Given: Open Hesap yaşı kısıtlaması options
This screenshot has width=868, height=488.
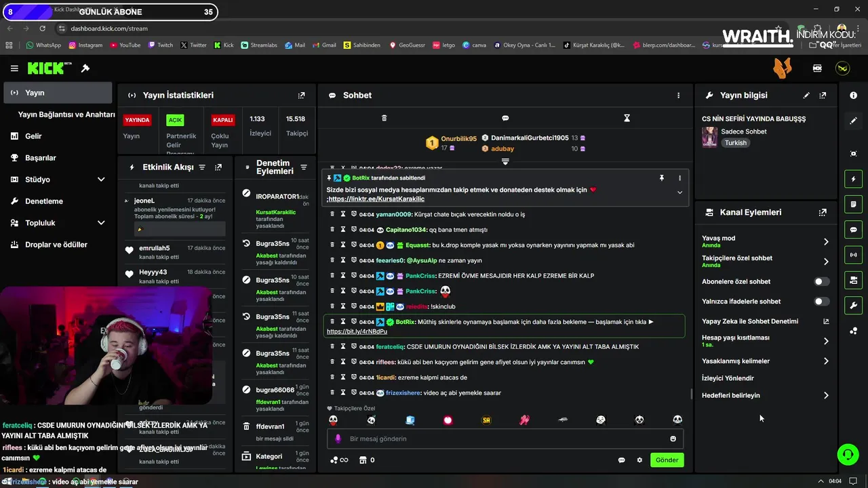Looking at the screenshot, I should 825,341.
